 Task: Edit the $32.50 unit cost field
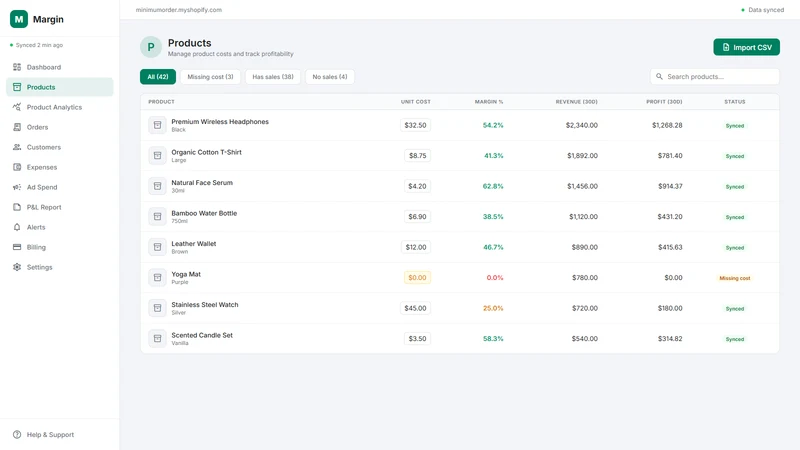coord(415,125)
